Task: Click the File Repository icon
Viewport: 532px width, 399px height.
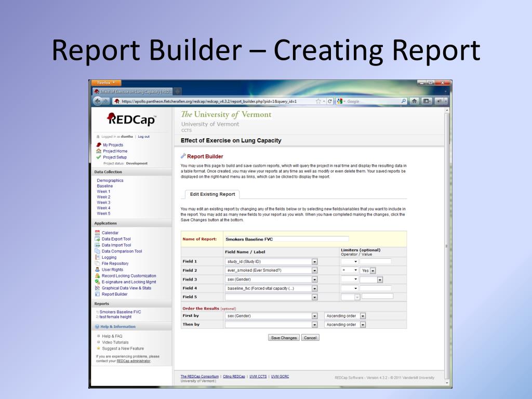Action: click(97, 263)
